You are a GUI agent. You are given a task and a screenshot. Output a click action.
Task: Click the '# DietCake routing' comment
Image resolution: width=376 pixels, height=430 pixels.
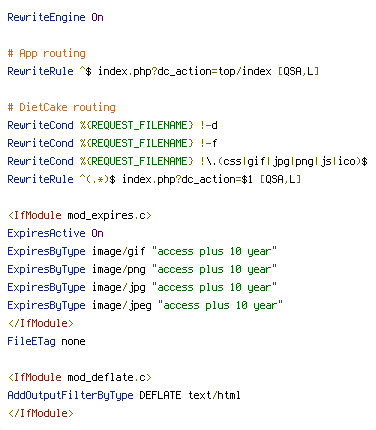tap(62, 107)
